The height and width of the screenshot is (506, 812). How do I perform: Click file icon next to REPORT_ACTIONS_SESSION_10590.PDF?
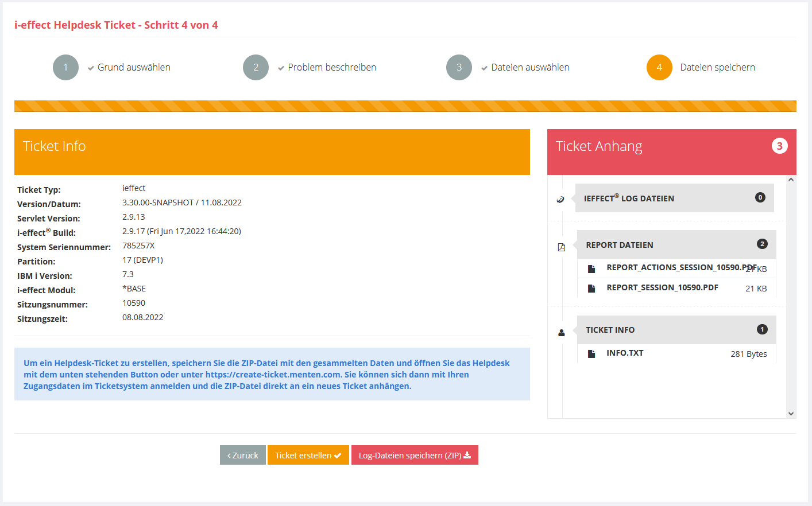(591, 268)
